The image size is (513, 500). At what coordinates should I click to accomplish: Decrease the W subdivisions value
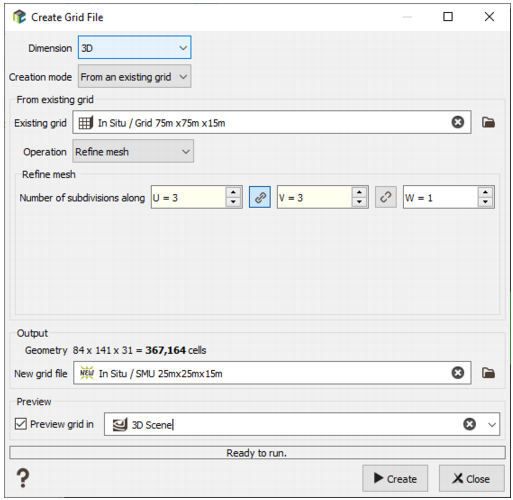pyautogui.click(x=485, y=202)
